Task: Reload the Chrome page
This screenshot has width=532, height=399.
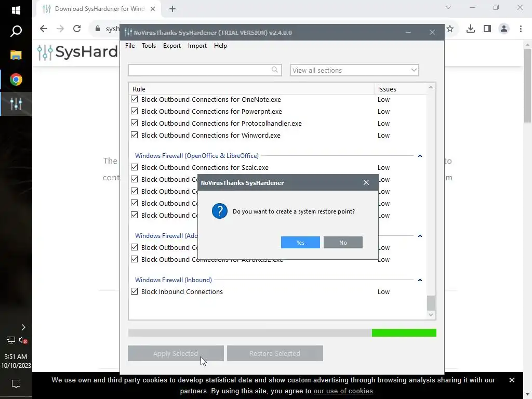Action: [x=77, y=29]
